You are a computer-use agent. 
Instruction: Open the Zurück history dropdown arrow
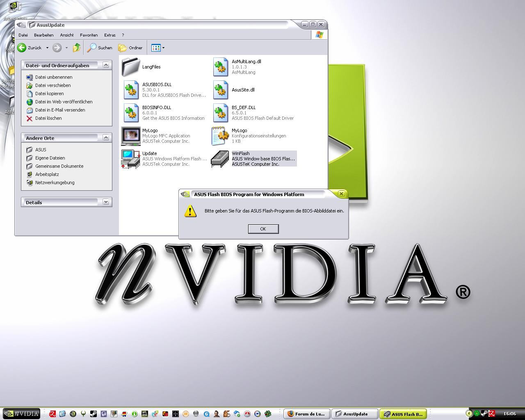pyautogui.click(x=47, y=48)
